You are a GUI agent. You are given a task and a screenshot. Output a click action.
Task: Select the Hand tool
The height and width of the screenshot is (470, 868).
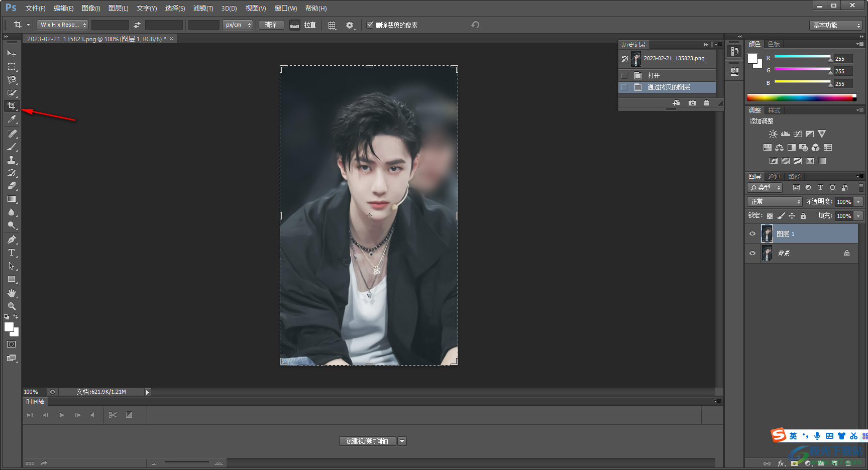click(12, 293)
